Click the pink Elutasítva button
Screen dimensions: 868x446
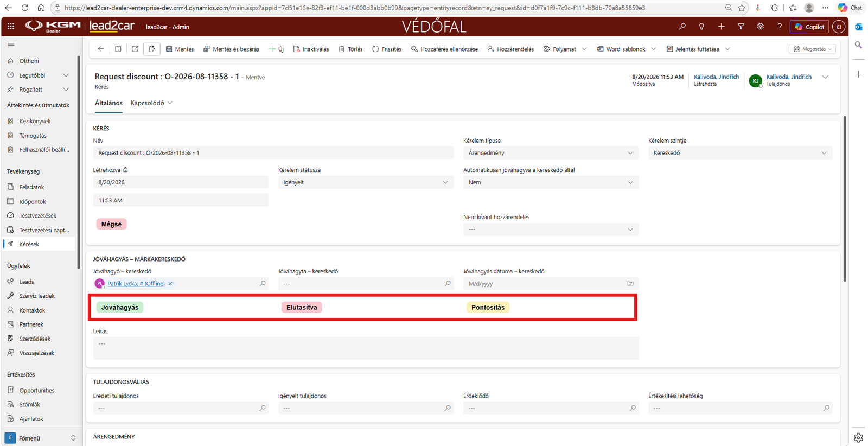click(302, 307)
